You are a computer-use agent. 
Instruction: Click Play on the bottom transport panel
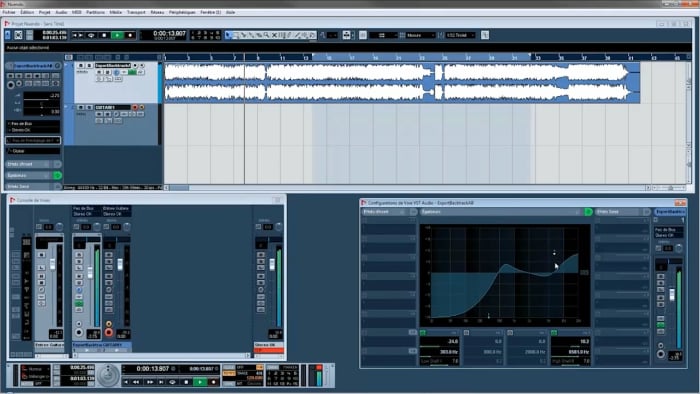(x=200, y=382)
